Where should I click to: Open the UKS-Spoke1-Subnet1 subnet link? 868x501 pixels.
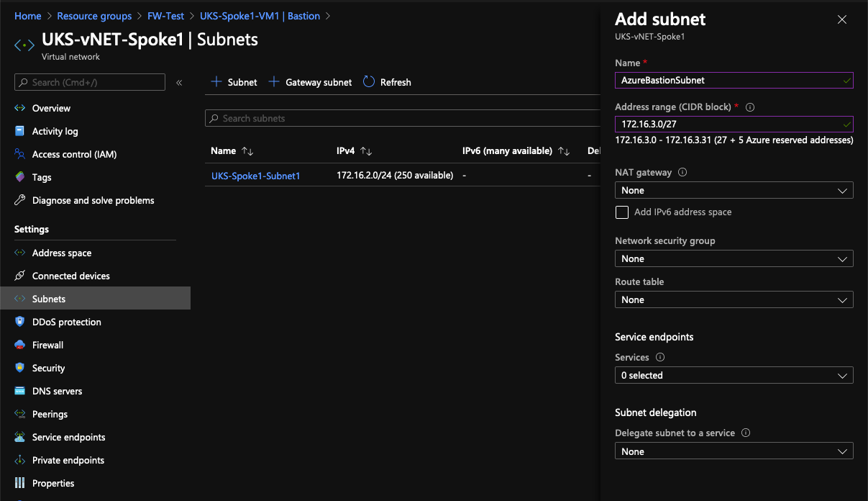click(255, 176)
